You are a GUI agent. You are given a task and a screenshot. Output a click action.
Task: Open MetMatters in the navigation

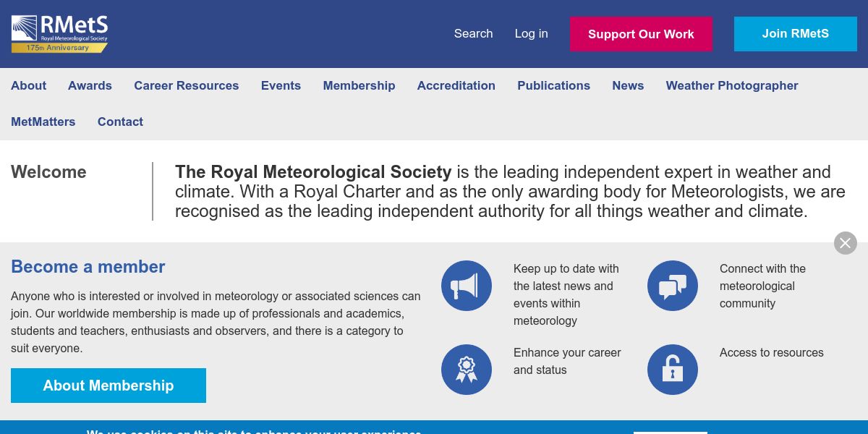(x=43, y=122)
